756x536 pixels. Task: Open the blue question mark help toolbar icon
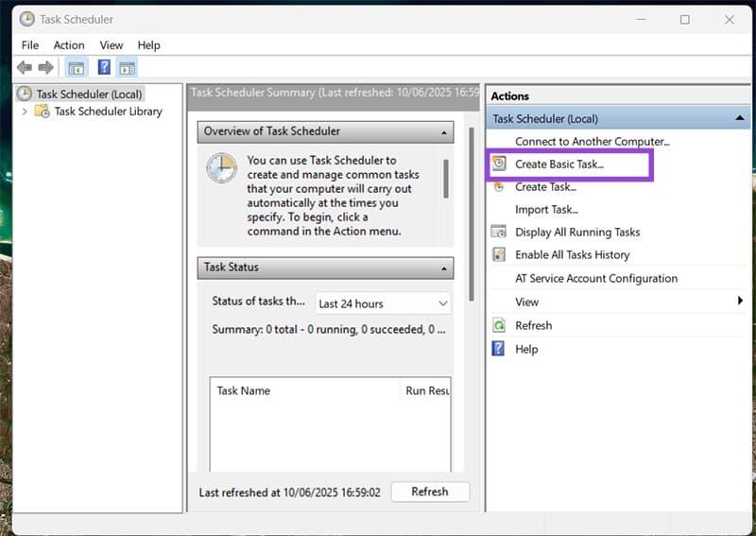pyautogui.click(x=104, y=67)
